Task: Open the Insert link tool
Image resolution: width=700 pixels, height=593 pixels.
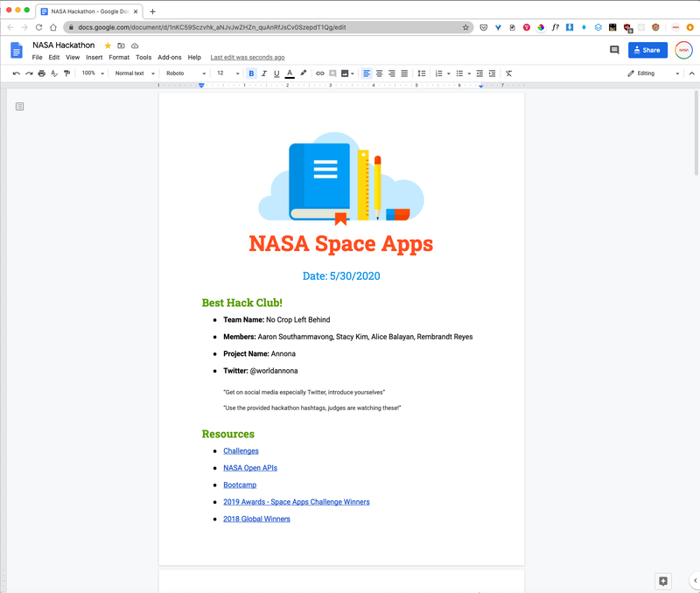Action: (x=320, y=73)
